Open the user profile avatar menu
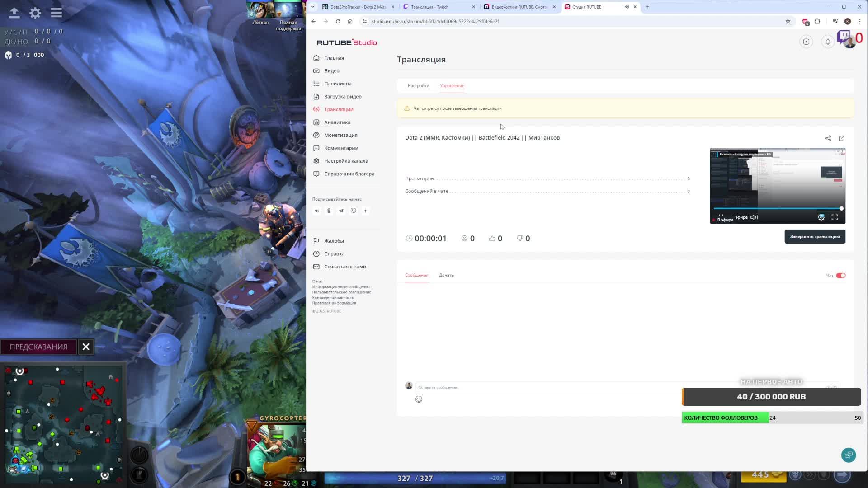868x488 pixels. [x=849, y=42]
